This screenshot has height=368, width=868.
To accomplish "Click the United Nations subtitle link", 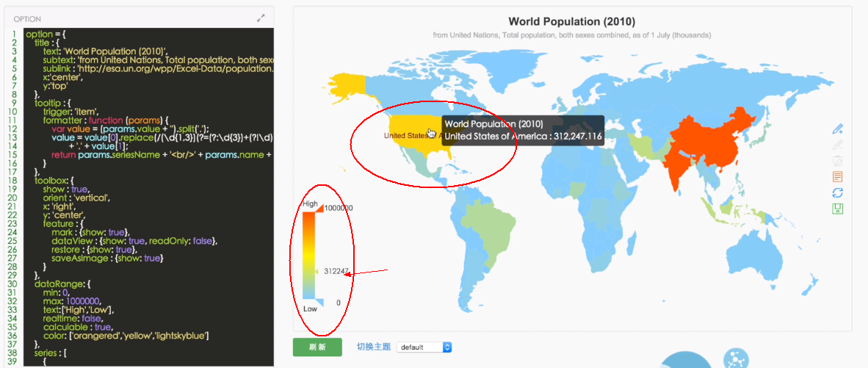I will 572,35.
